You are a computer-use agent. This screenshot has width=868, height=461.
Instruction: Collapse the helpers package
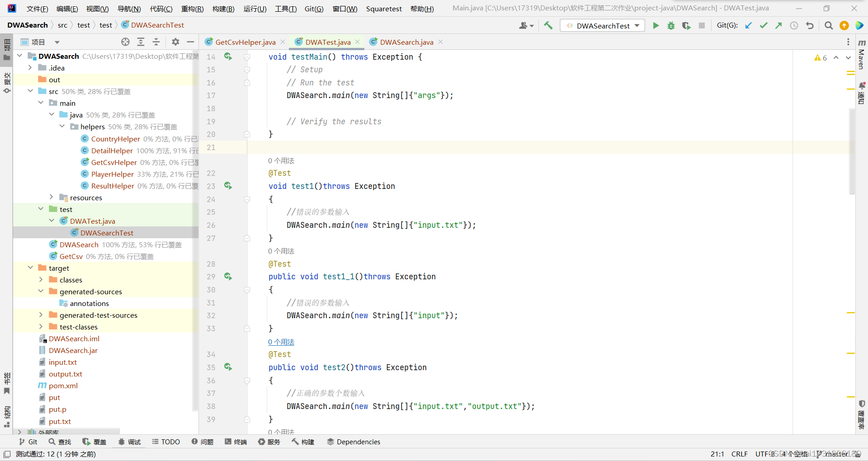(62, 126)
